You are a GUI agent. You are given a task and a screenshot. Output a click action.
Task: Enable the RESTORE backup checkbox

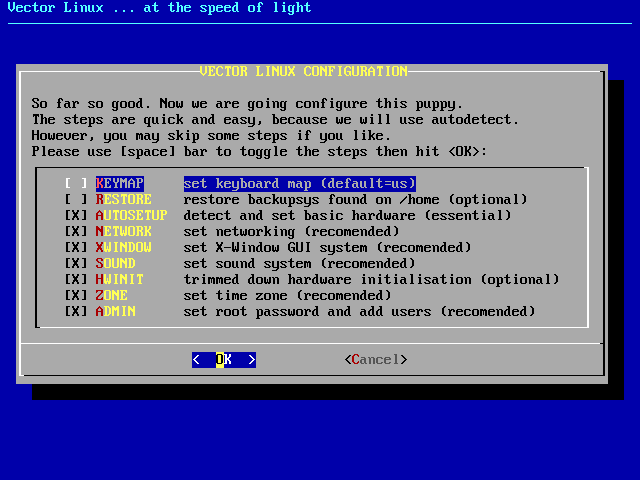(x=76, y=200)
